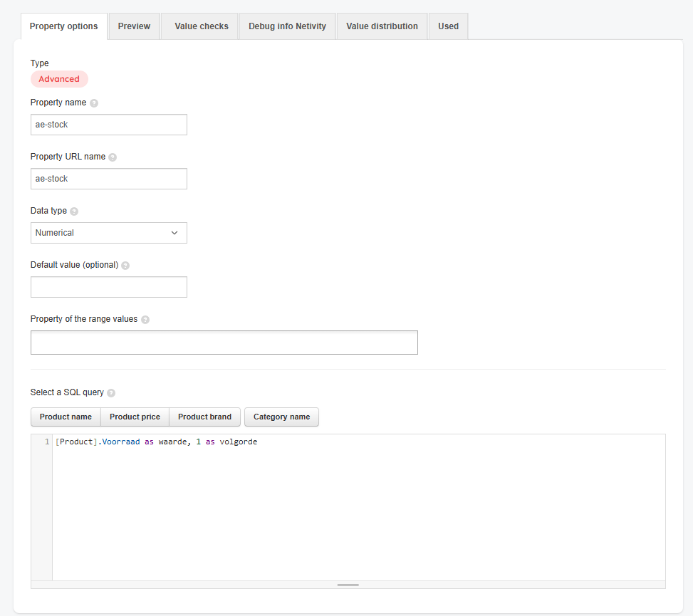The image size is (693, 616).
Task: Click help icon next to Data type
Action: pos(74,212)
